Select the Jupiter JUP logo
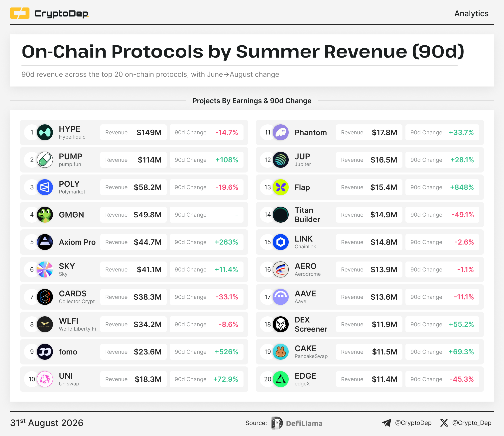 (281, 160)
